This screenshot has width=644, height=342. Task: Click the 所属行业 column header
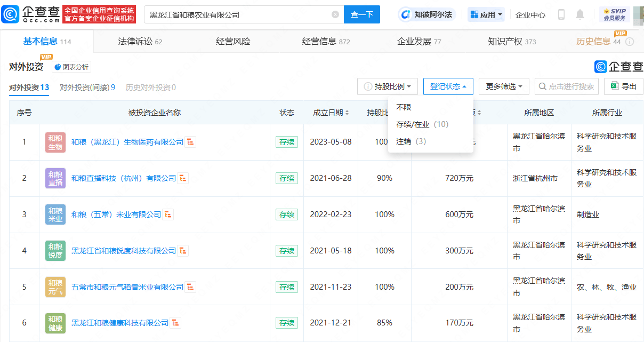coord(607,113)
